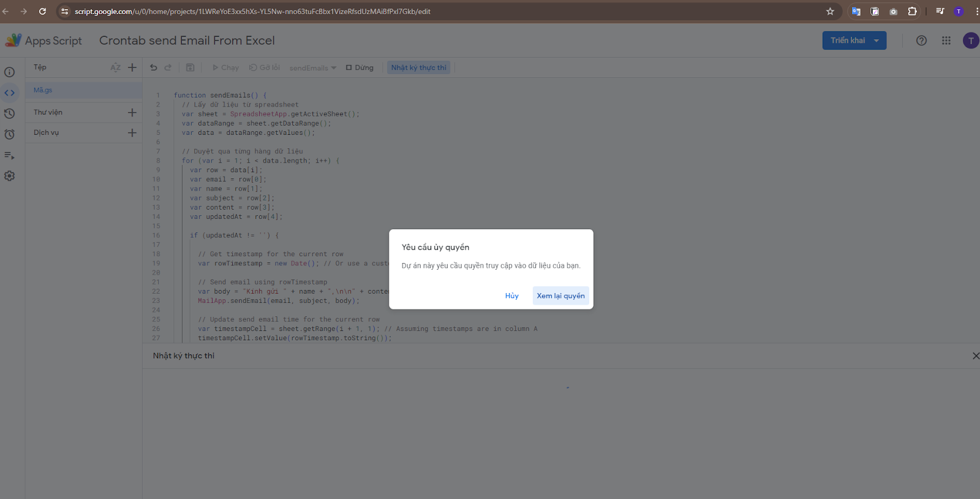This screenshot has height=499, width=980.
Task: Run script with the Chạy button
Action: (x=225, y=67)
